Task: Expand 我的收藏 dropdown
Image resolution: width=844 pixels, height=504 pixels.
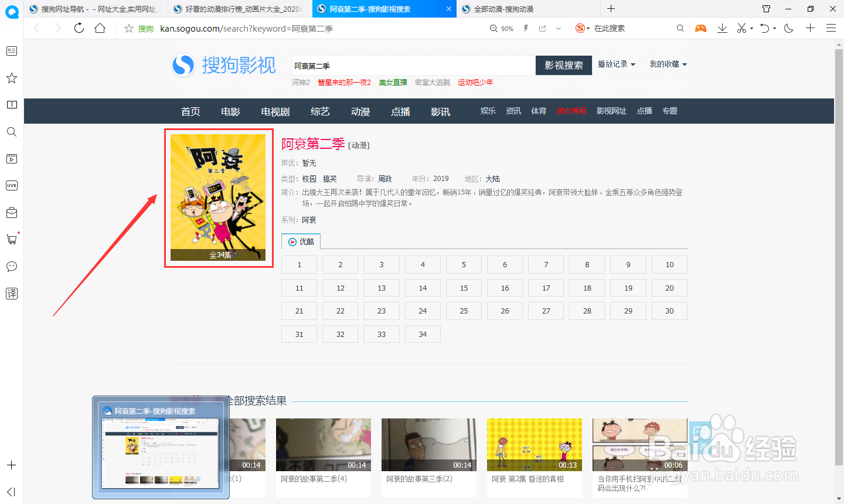Action: (x=668, y=64)
